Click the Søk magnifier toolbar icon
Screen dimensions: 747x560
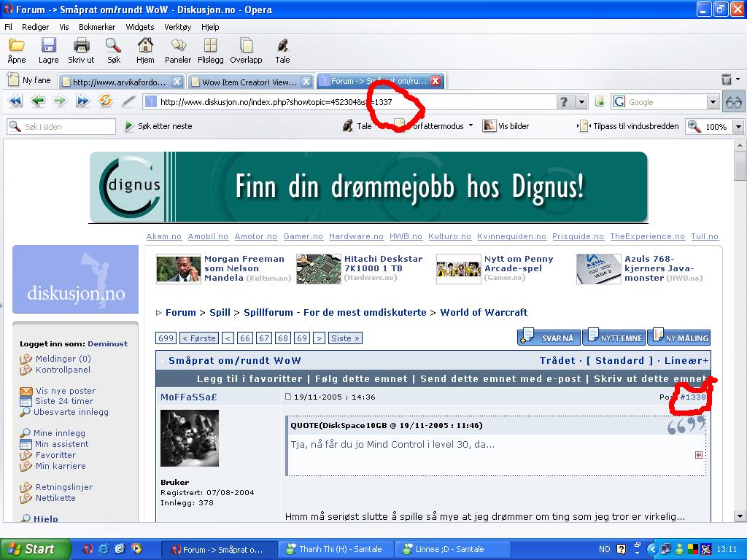(113, 45)
